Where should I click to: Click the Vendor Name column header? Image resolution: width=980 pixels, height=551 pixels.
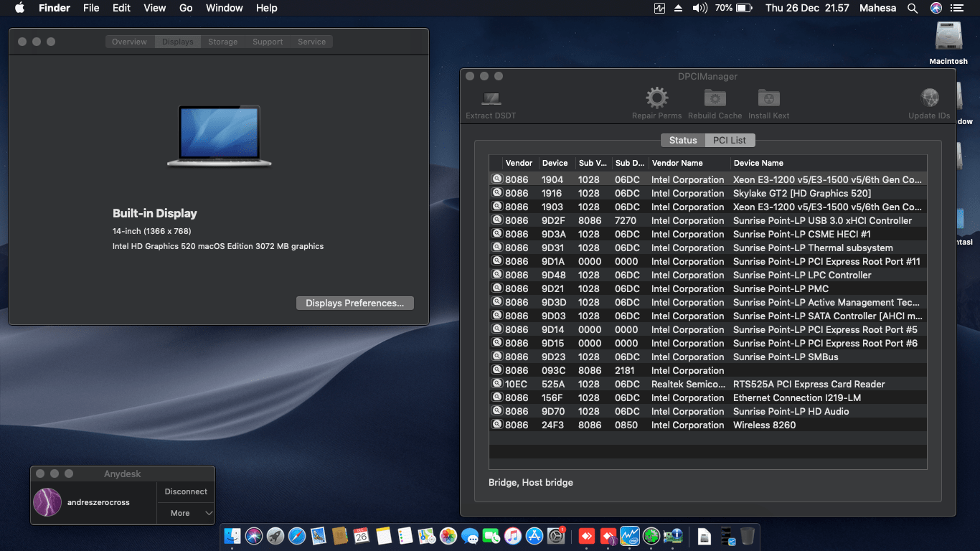tap(689, 163)
